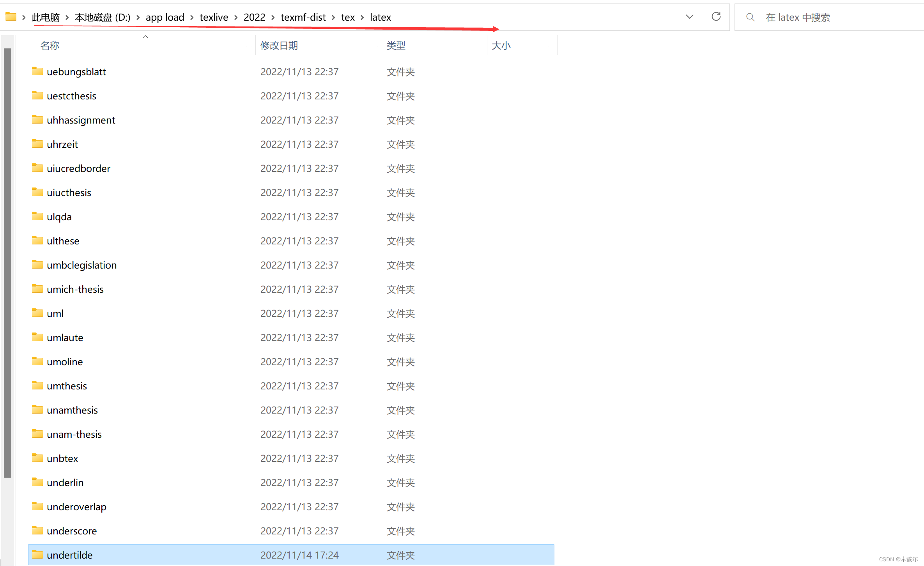
Task: Click the vertical scrollbar thumb on left
Action: pyautogui.click(x=7, y=263)
